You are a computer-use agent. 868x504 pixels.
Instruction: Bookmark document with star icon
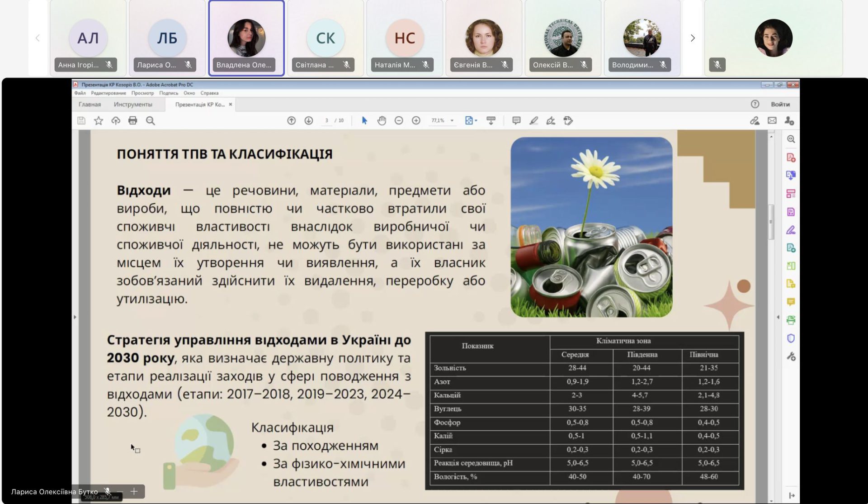[98, 120]
